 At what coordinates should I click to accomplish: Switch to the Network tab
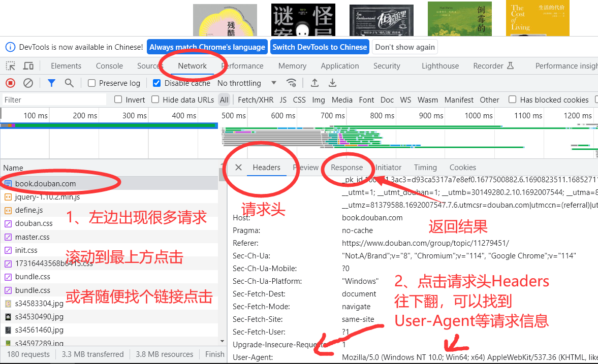[x=192, y=66]
